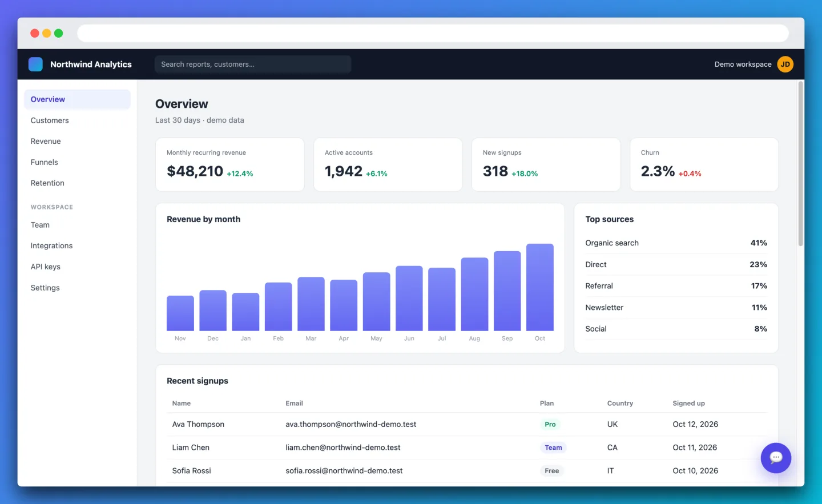The height and width of the screenshot is (504, 822).
Task: Open the JD user avatar
Action: 785,64
